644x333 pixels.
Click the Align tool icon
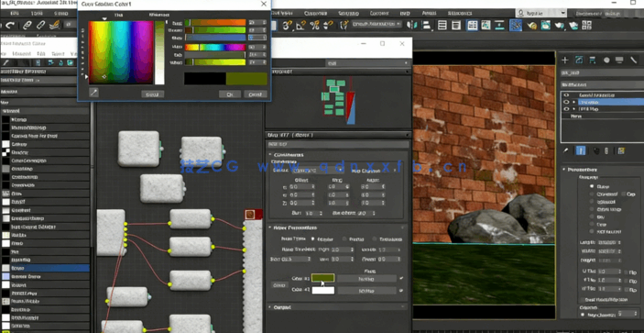(x=427, y=26)
